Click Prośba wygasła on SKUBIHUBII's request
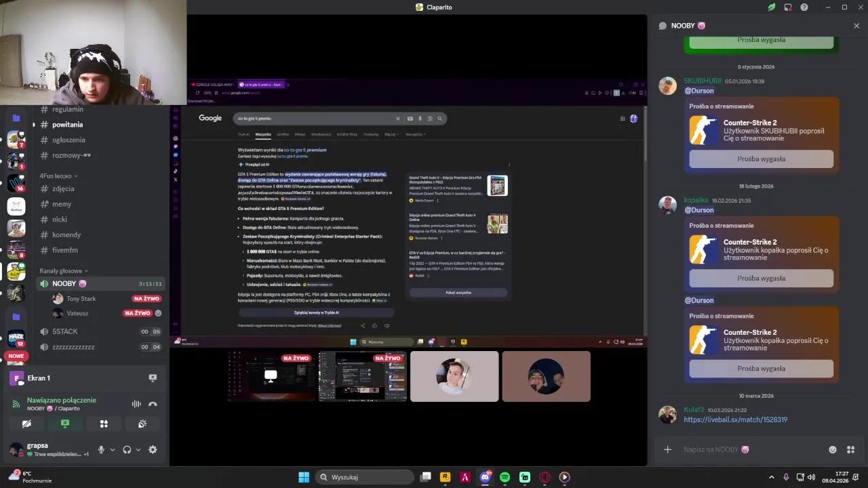The height and width of the screenshot is (488, 868). click(x=761, y=159)
